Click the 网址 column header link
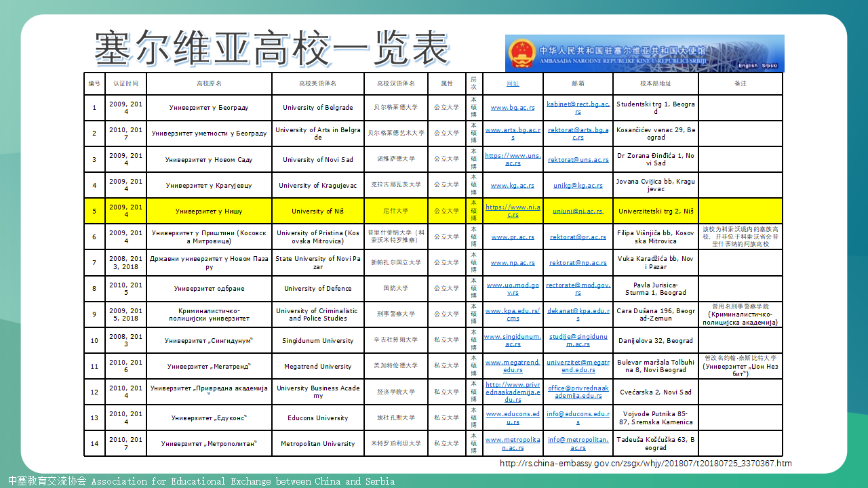Viewport: 868px width, 488px height. pyautogui.click(x=513, y=83)
